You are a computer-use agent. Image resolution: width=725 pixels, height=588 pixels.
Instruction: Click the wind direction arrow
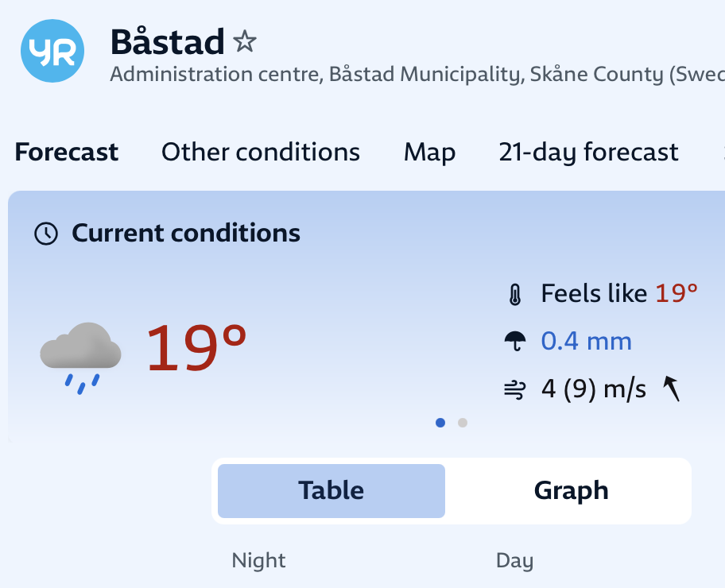pyautogui.click(x=672, y=389)
